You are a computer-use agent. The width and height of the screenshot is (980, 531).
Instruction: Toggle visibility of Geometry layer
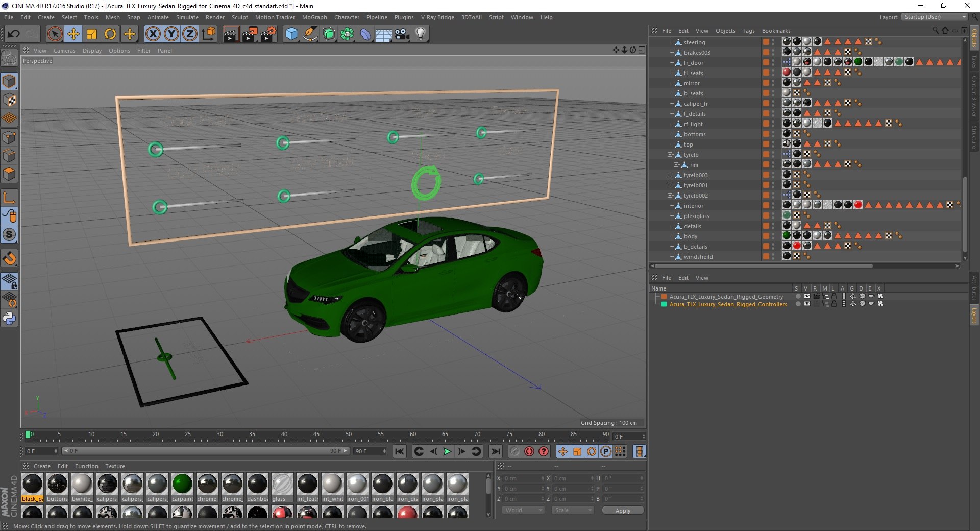coord(807,297)
